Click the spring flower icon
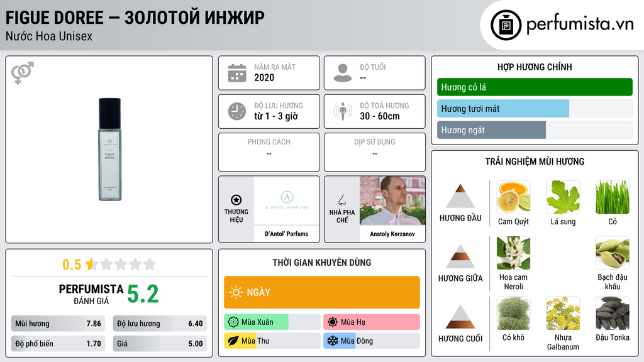Image resolution: width=644 pixels, height=362 pixels. (x=233, y=322)
